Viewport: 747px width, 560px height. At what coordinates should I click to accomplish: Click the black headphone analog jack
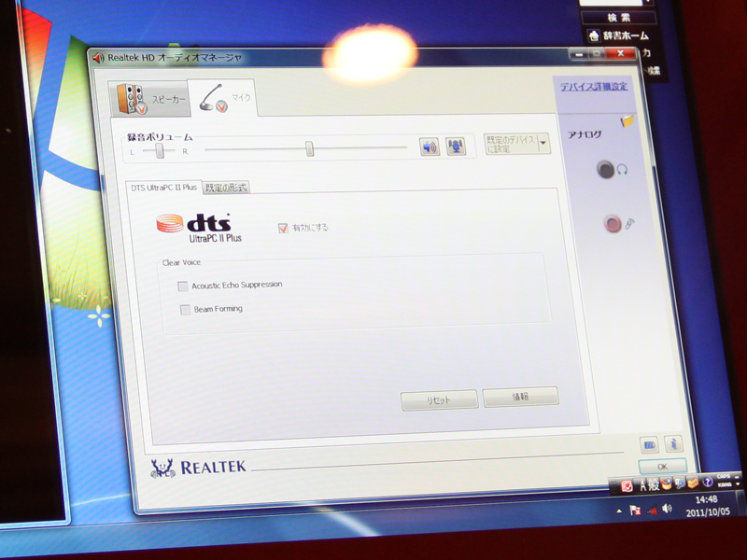tap(607, 170)
